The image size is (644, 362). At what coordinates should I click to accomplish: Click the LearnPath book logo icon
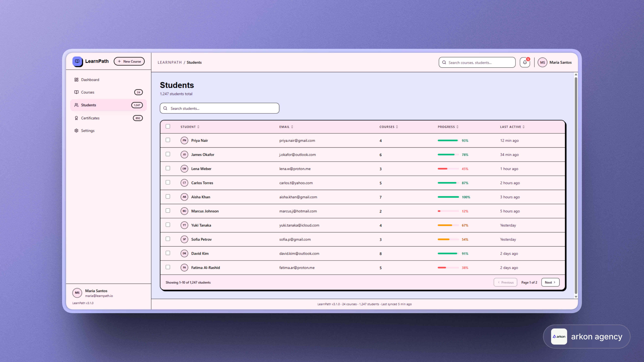coord(77,61)
